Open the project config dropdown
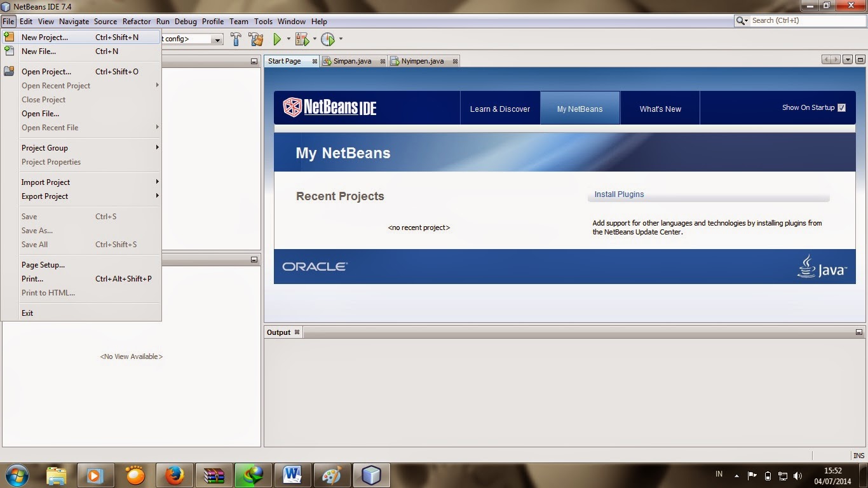This screenshot has width=868, height=488. coord(218,39)
